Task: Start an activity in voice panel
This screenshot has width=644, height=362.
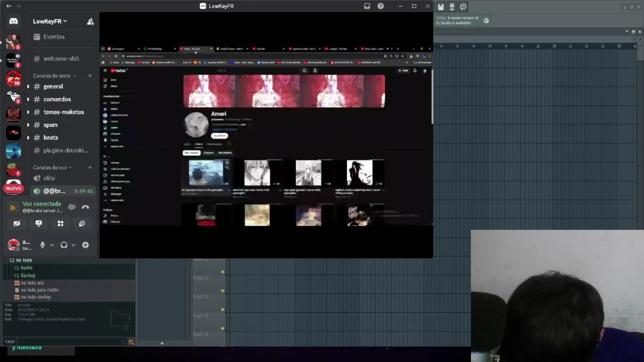Action: 60,223
